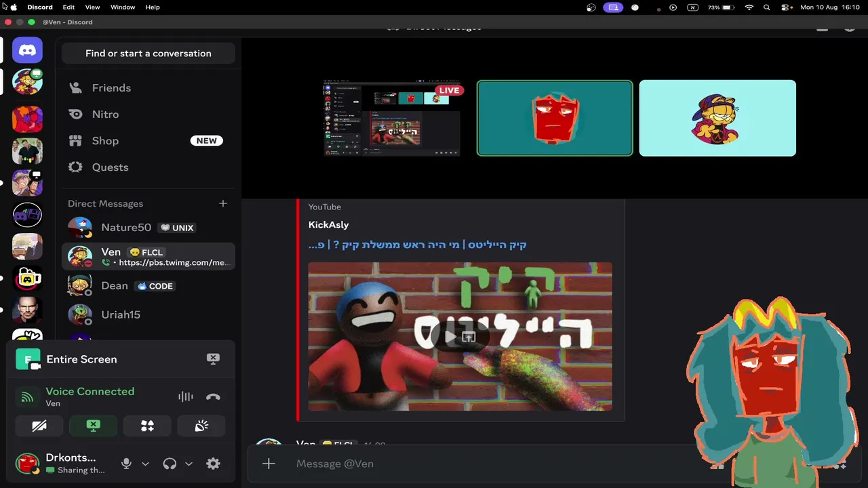Screen dimensions: 868x488
Task: Select the Garfield avatar call tile
Action: point(717,118)
